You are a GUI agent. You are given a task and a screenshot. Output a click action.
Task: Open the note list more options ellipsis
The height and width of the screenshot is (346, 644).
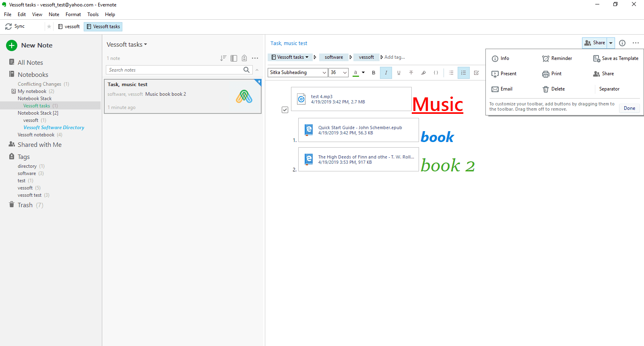(x=255, y=58)
